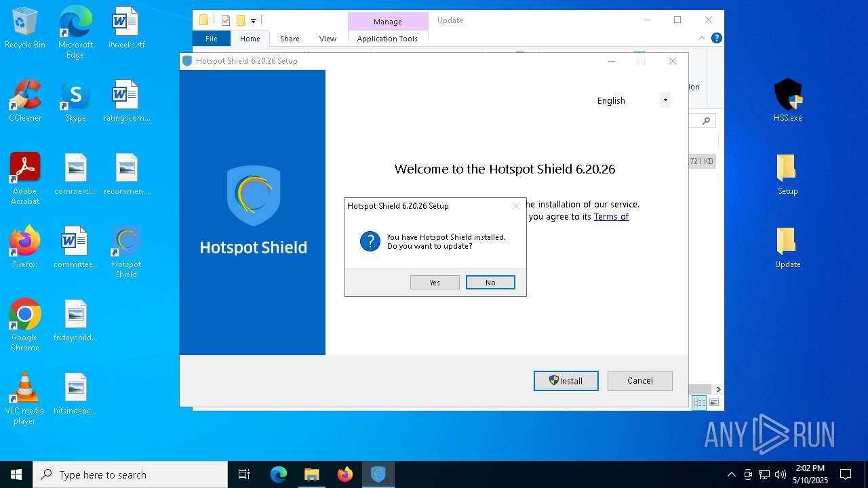Viewport: 868px width, 488px height.
Task: Open Firefox from the taskbar
Action: click(x=344, y=474)
